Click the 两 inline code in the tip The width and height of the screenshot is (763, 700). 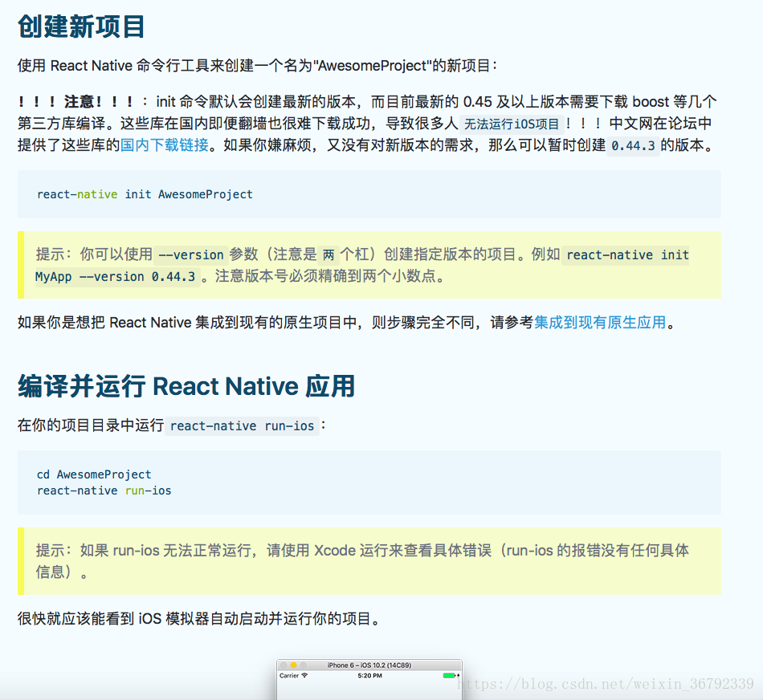coord(329,254)
